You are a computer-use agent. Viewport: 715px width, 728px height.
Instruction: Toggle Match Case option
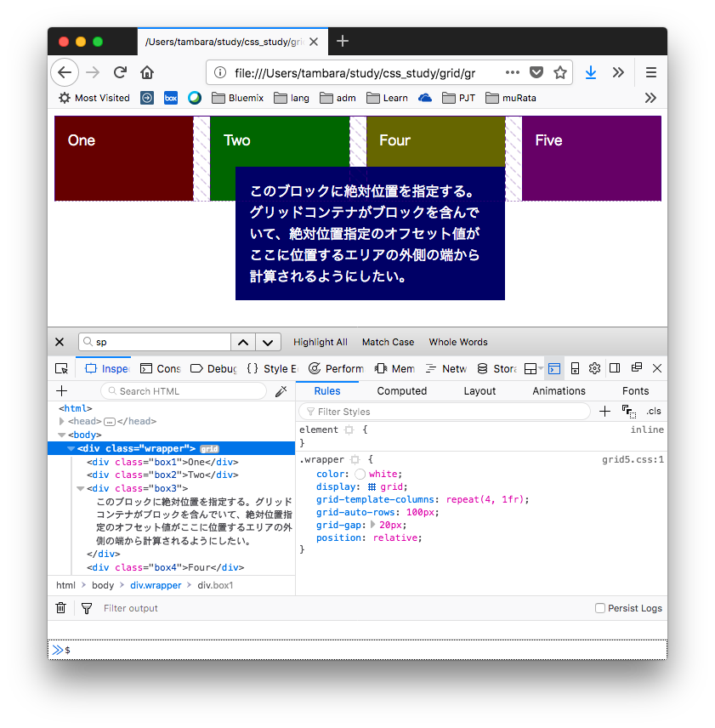[388, 342]
